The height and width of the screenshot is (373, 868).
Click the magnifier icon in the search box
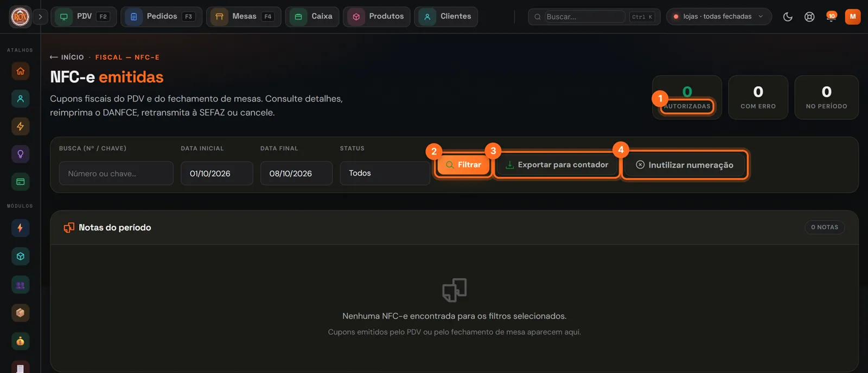[x=538, y=17]
